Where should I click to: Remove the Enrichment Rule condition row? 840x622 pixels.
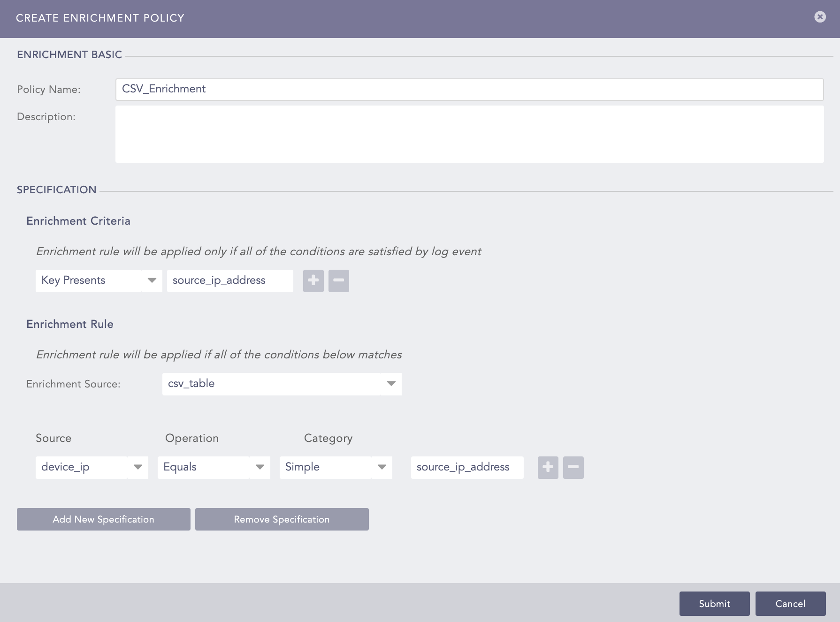point(573,467)
